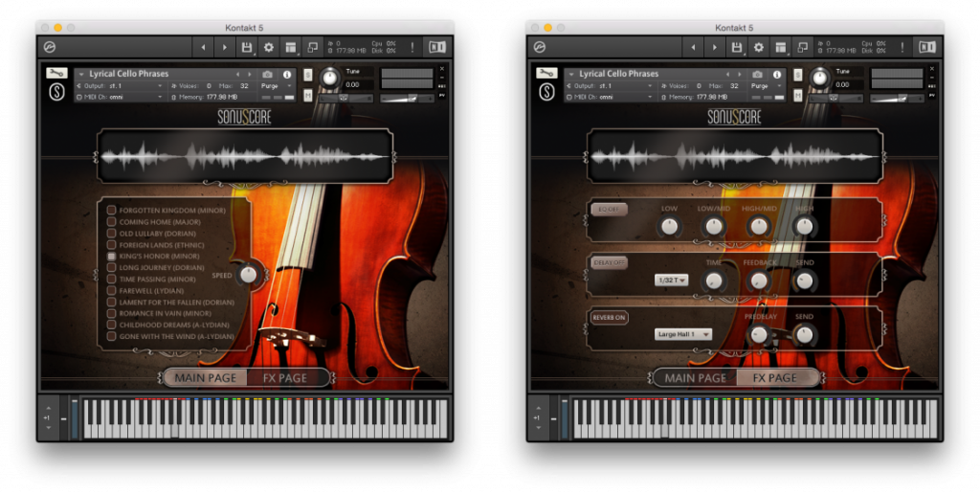This screenshot has width=980, height=494.
Task: Click Mute M button in left window
Action: pos(308,95)
